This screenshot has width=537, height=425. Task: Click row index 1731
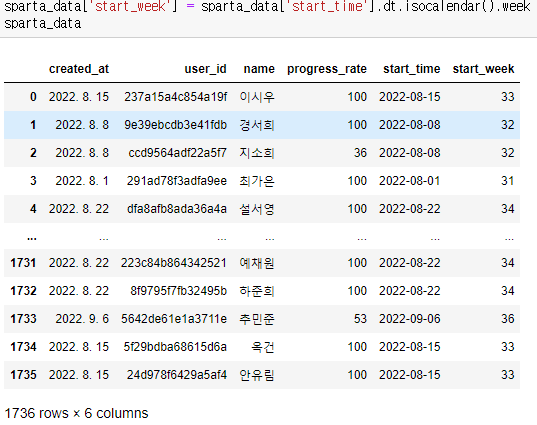point(23,263)
